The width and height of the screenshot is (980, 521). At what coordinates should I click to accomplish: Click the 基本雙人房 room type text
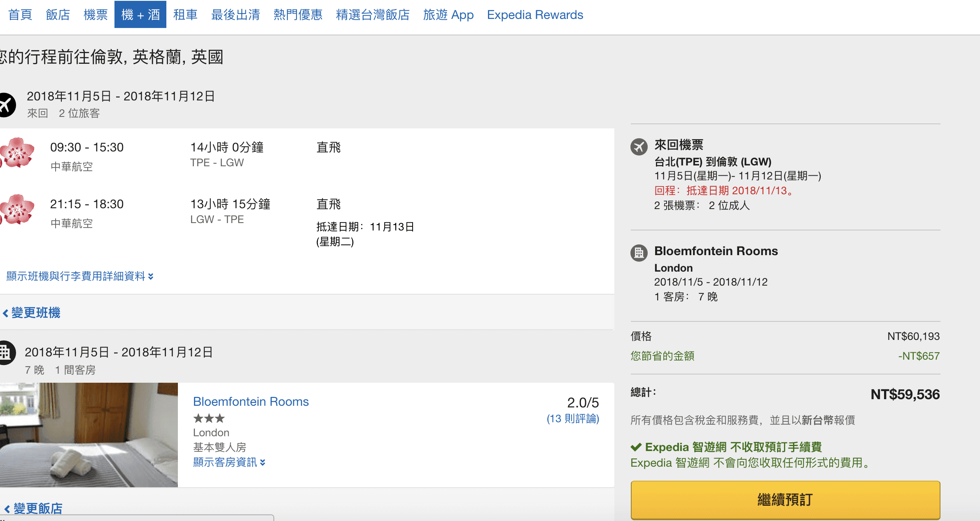click(x=219, y=447)
